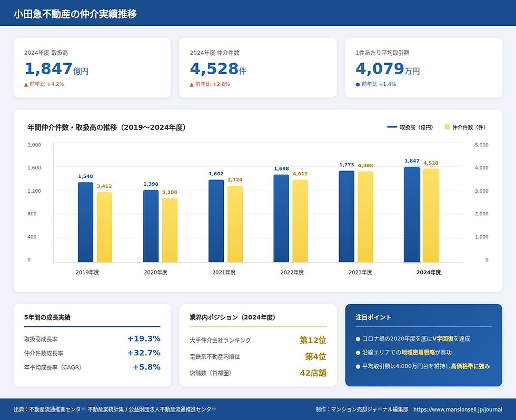Click the 店舗数（首都圏） label
This screenshot has width=516, height=420.
coord(211,373)
